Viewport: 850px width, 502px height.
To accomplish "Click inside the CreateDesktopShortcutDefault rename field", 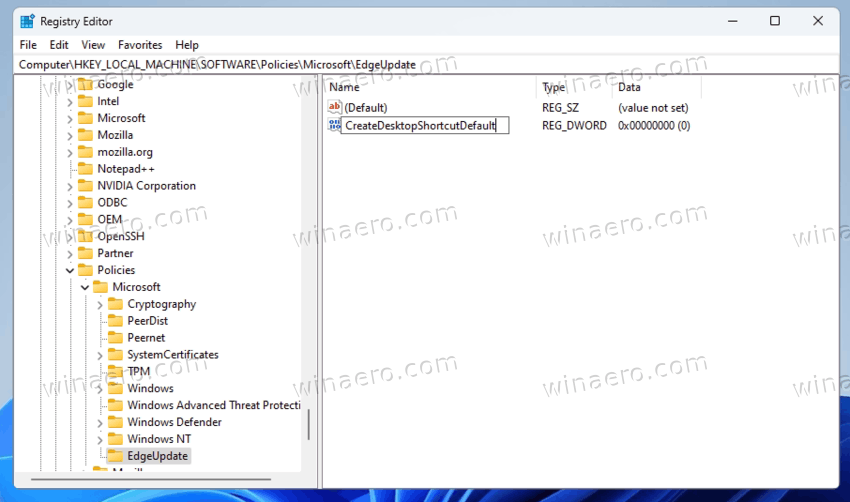I will coord(425,125).
